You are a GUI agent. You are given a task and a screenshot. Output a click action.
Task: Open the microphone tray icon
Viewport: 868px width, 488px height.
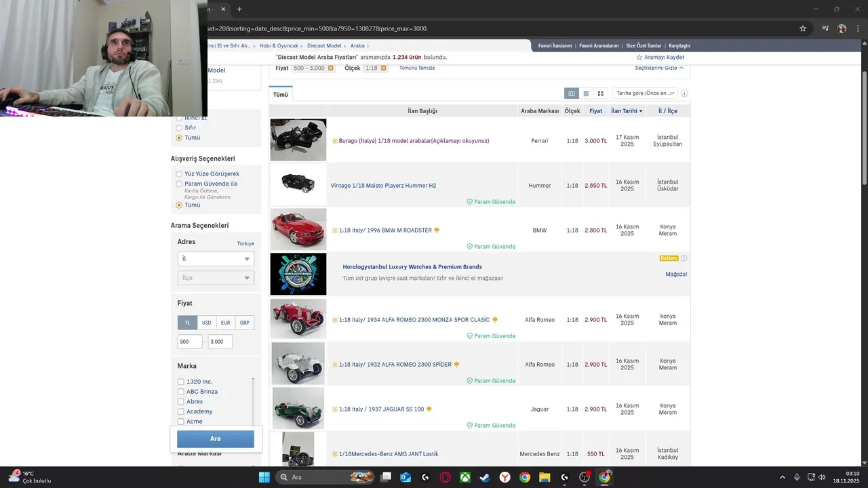pyautogui.click(x=797, y=477)
